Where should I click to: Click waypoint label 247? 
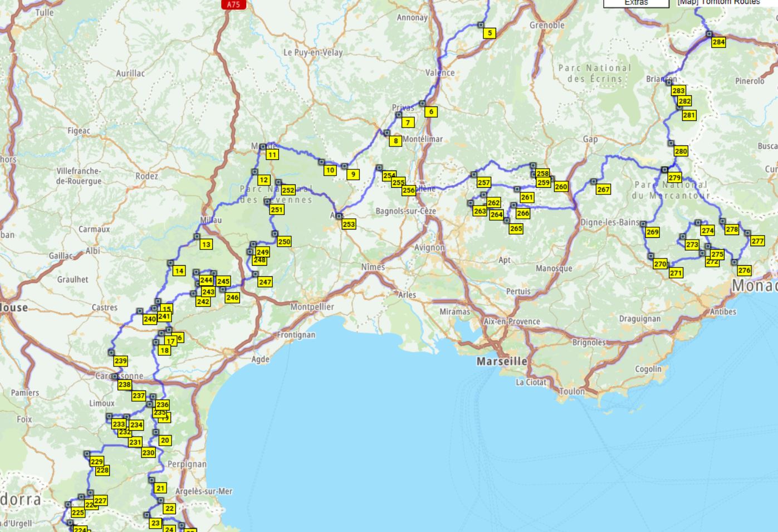tap(265, 282)
